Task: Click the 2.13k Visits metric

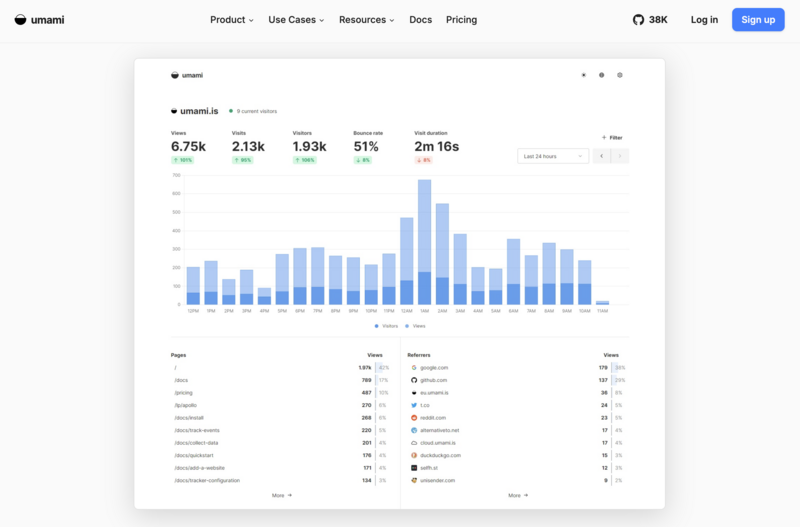Action: (x=248, y=146)
